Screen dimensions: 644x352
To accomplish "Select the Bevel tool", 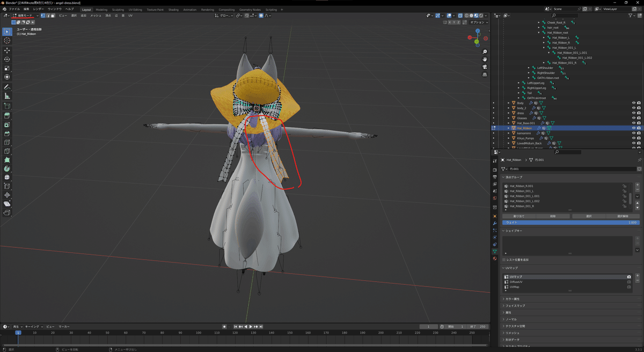I will coord(7,134).
